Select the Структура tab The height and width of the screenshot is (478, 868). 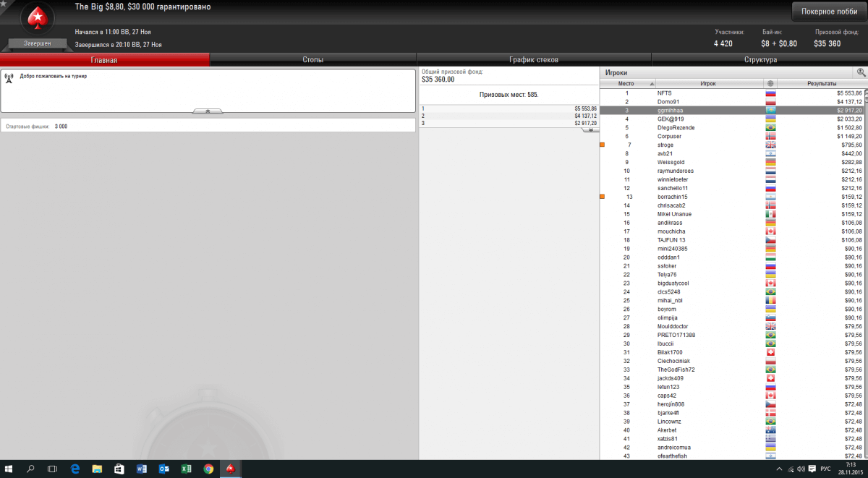759,60
